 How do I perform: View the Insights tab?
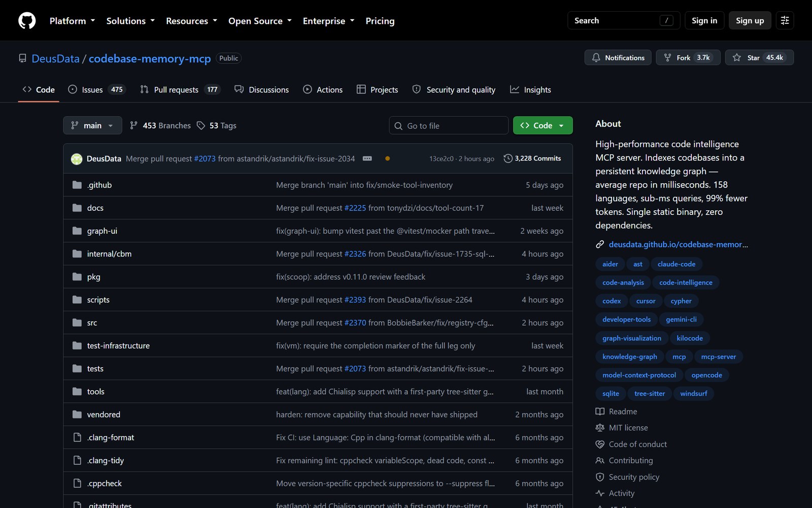click(530, 89)
